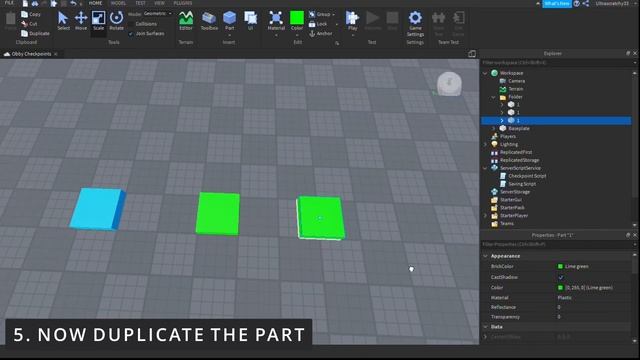Activate the Scale tool
The height and width of the screenshot is (360, 640).
click(98, 21)
